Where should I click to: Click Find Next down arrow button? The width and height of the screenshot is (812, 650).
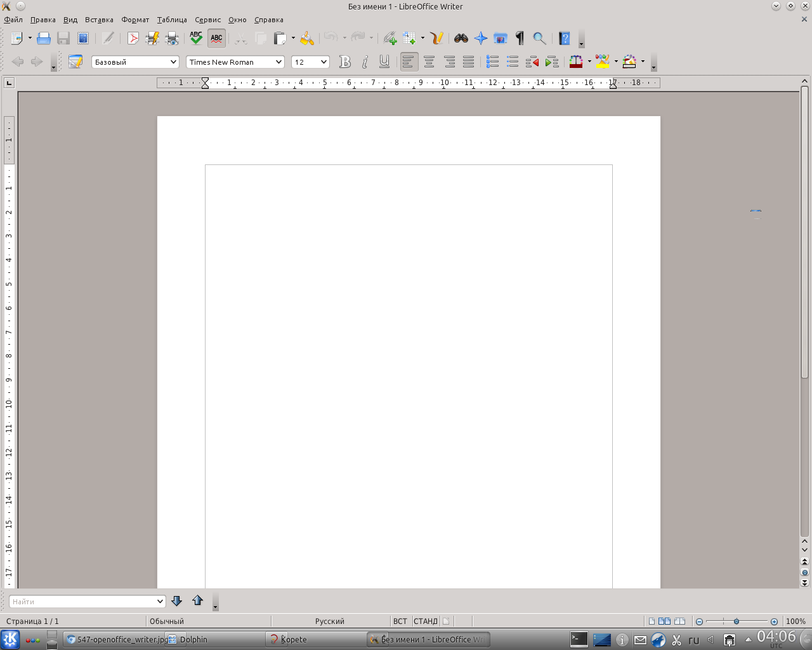[177, 600]
